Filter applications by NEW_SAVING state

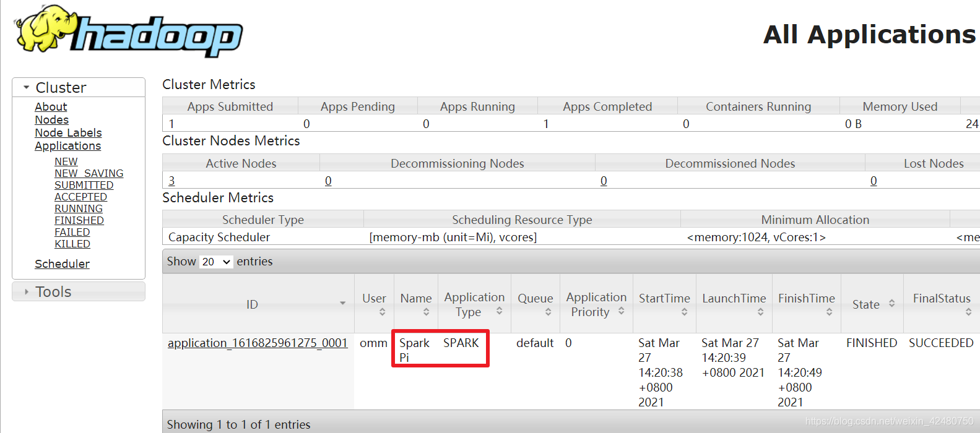[x=89, y=173]
